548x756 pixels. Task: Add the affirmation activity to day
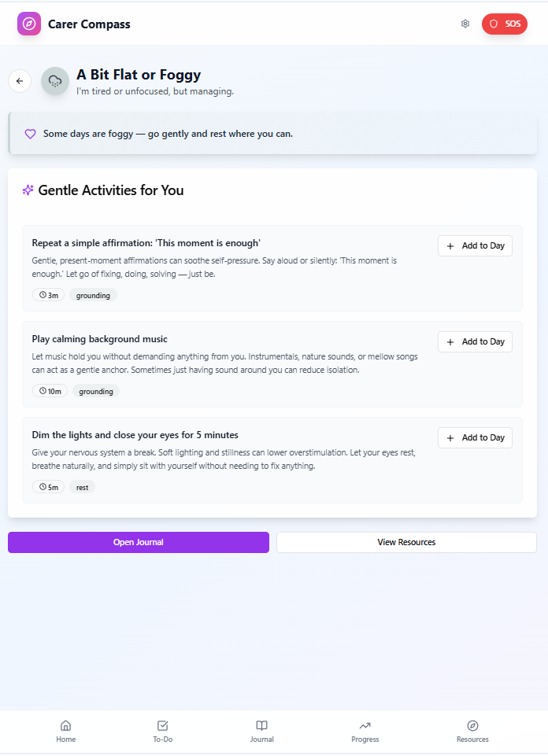[475, 245]
